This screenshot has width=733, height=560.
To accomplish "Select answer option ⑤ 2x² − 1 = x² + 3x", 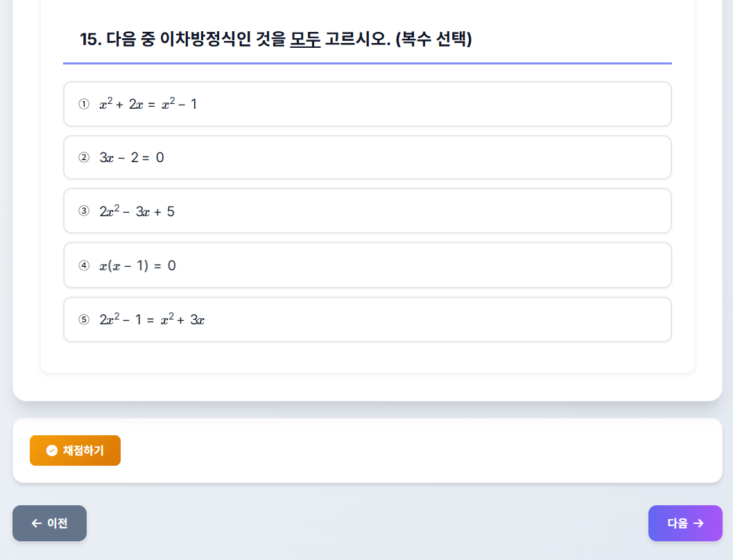I will (368, 319).
